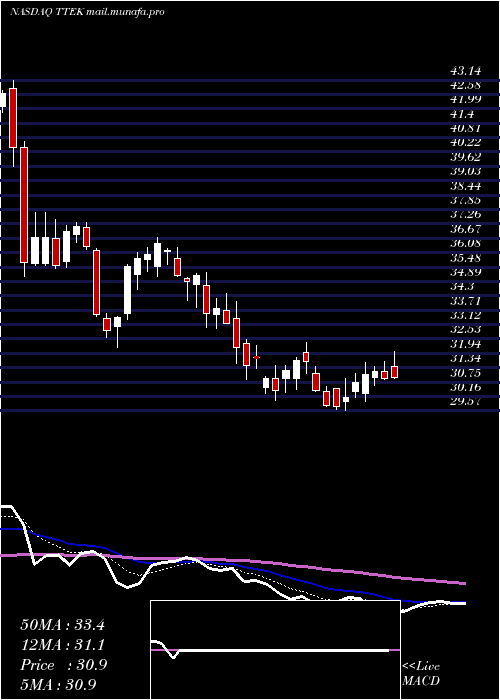Click the <<Live MACD label
Screen dimensions: 500x700
tap(421, 674)
